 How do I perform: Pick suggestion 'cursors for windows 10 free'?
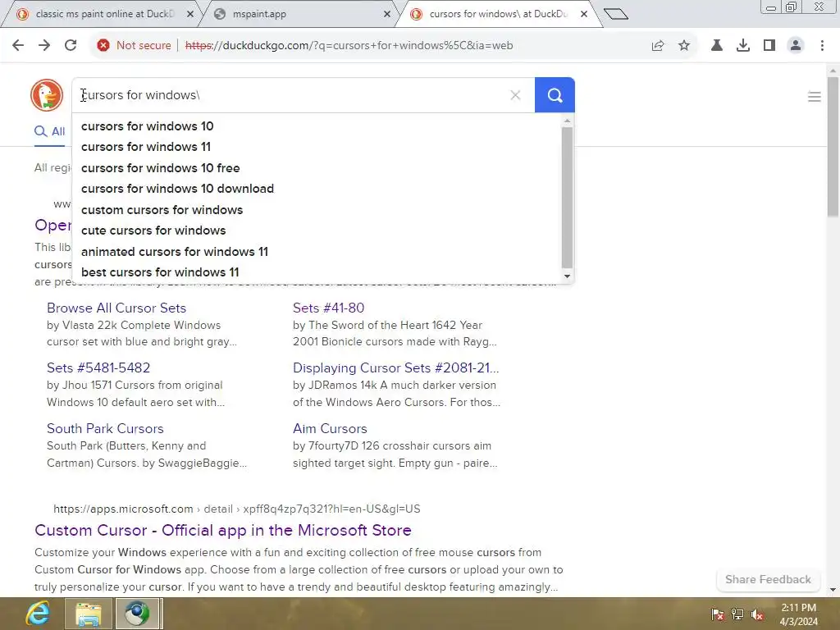click(x=161, y=168)
